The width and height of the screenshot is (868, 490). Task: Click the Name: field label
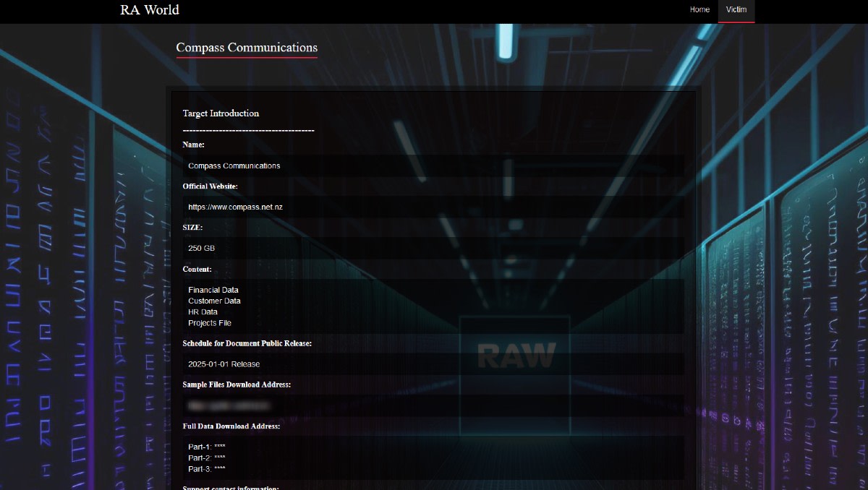(x=194, y=145)
